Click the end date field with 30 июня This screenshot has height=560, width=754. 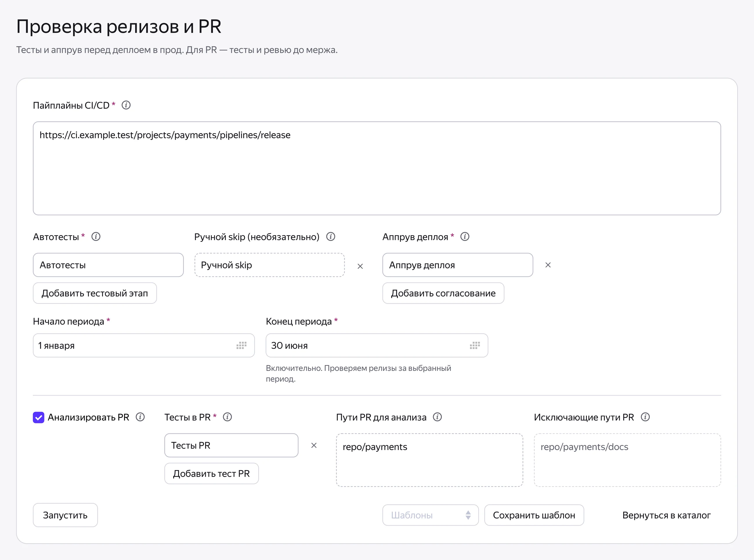(x=377, y=345)
